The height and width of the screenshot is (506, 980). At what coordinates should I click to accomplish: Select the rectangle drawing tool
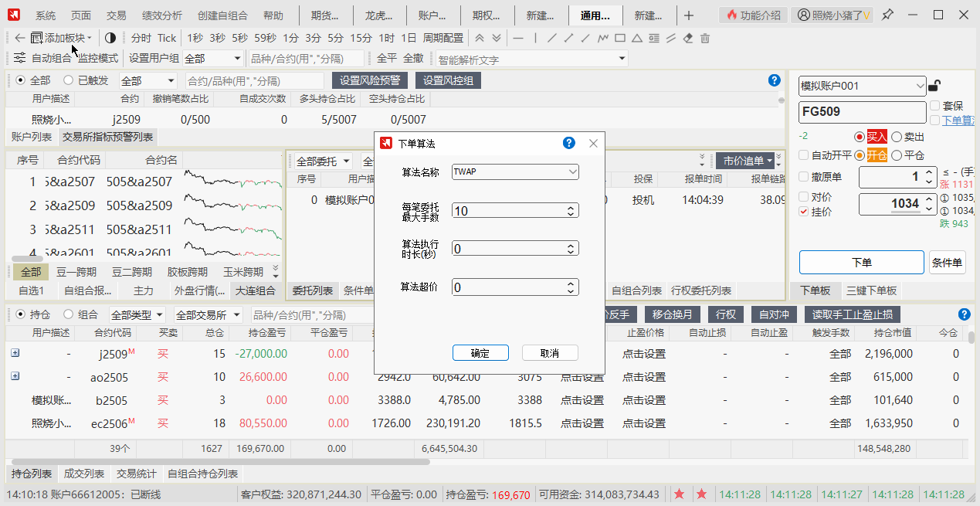620,38
